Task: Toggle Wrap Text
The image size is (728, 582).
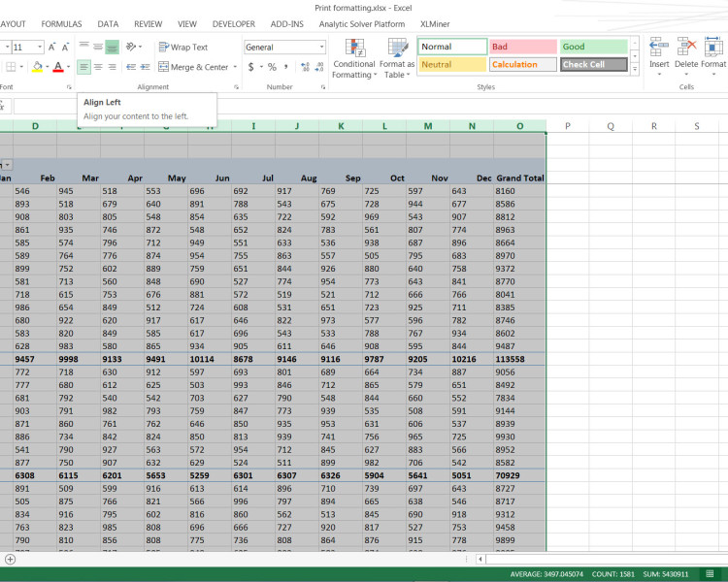Action: pos(183,47)
